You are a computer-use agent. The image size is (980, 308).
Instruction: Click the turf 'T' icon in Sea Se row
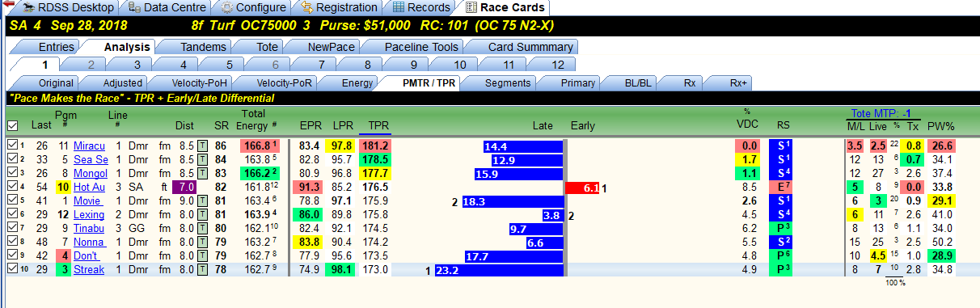(203, 160)
